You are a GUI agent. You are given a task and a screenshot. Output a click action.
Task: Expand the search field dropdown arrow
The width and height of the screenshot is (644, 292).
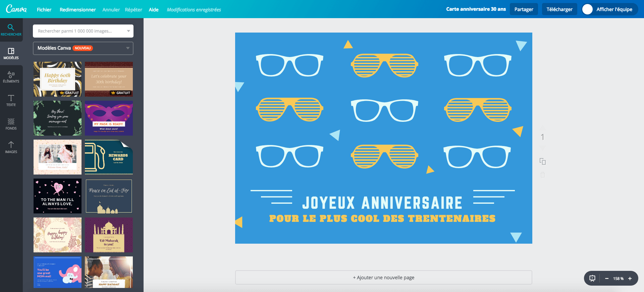(128, 31)
